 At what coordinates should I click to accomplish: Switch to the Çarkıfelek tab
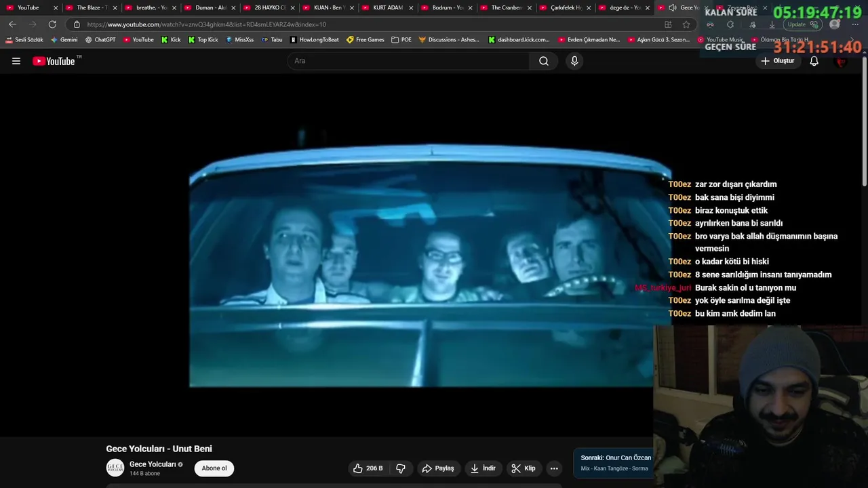[564, 7]
